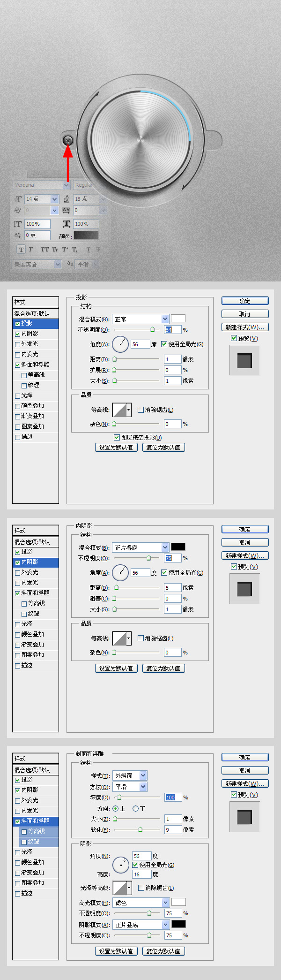281x980 pixels.
Task: Toggle 消除锯齿 next to 光泽等高线
Action: tap(141, 888)
